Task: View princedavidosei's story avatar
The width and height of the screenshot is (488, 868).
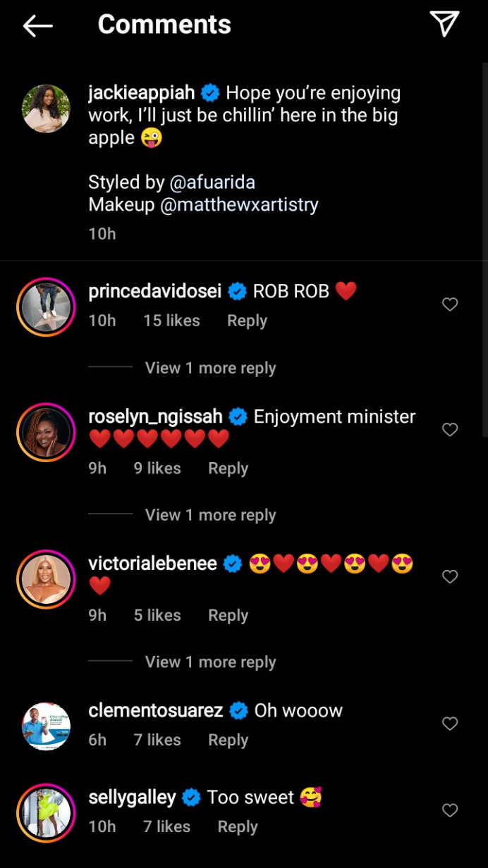Action: click(47, 306)
